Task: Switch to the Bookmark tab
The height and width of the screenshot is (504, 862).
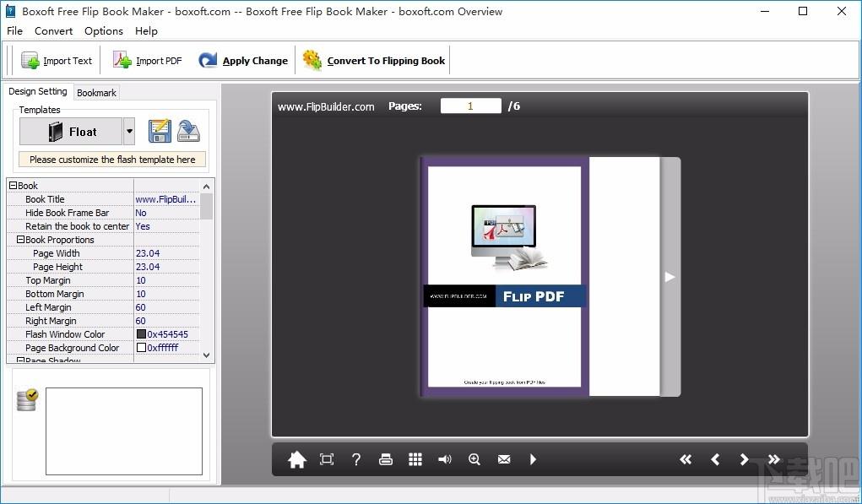Action: (97, 93)
